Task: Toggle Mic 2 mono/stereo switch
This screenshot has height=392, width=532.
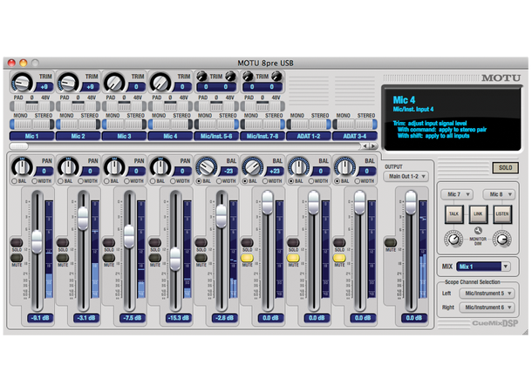Action: click(x=78, y=125)
